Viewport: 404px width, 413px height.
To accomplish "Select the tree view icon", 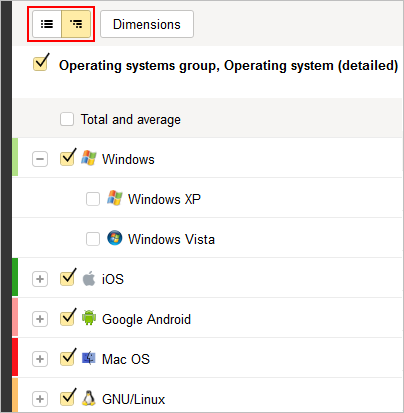I will pyautogui.click(x=76, y=24).
